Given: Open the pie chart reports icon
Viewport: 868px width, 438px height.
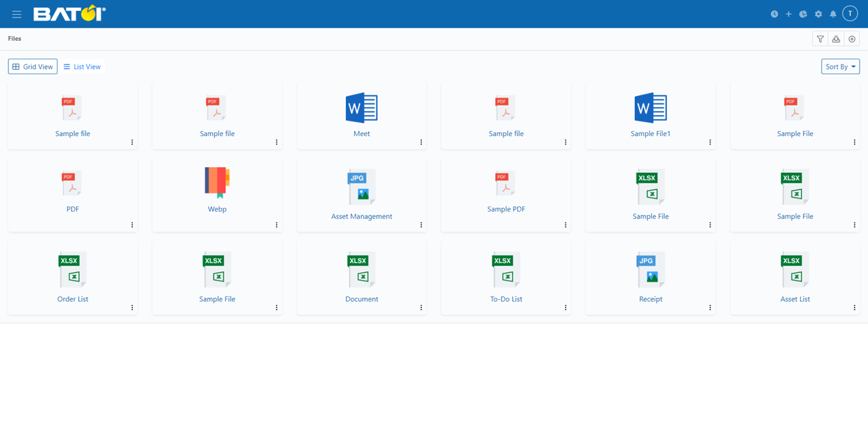Looking at the screenshot, I should pos(803,14).
